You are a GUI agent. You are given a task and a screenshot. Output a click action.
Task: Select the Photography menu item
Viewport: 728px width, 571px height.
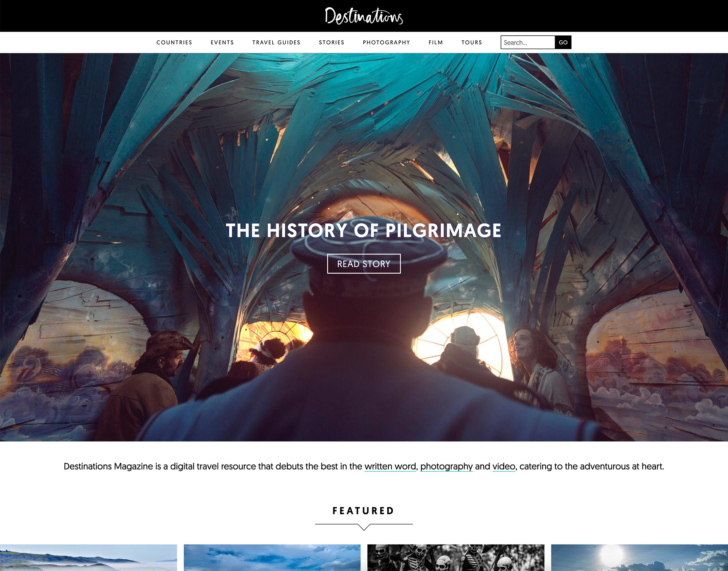point(386,42)
